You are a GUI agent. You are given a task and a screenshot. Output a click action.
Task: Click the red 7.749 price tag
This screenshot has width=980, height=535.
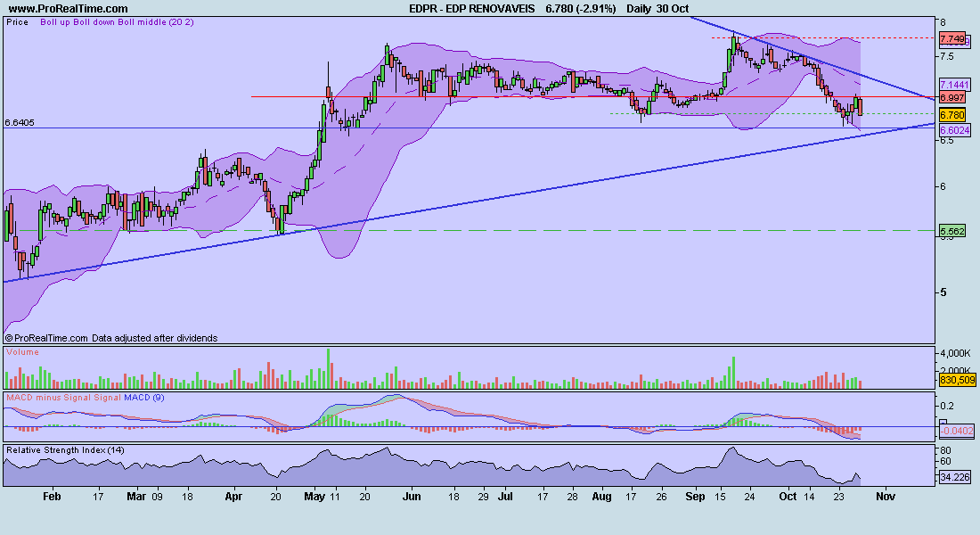pyautogui.click(x=952, y=39)
